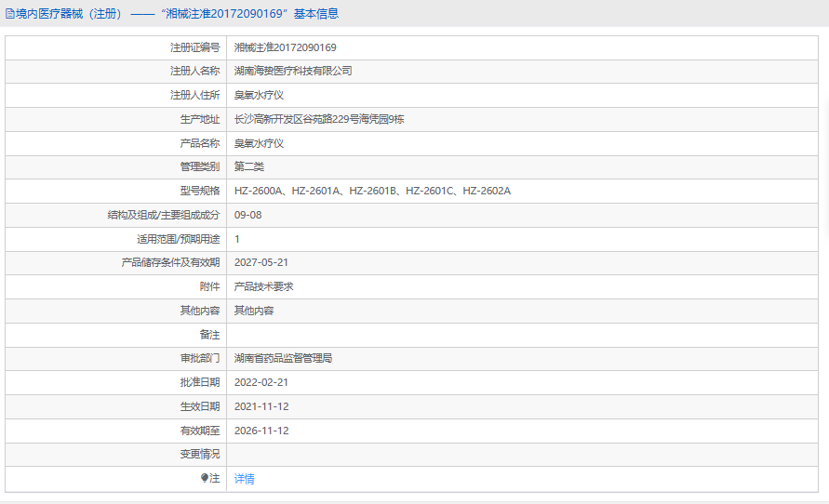Click the model spec HZ-2600A text
The image size is (829, 504).
coord(259,191)
